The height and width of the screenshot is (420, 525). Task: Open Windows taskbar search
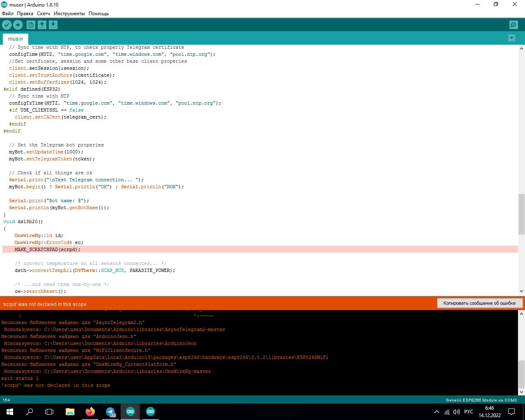[30, 412]
